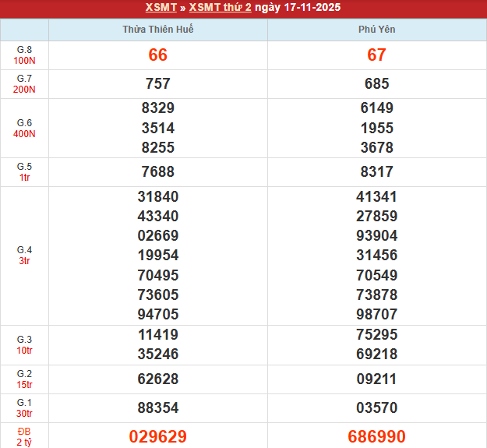487x448 pixels.
Task: Click G.8 result 67 for Phú Yên
Action: pyautogui.click(x=376, y=55)
